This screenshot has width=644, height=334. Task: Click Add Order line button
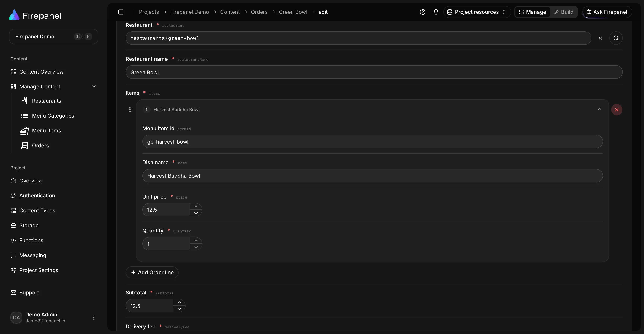pos(152,272)
